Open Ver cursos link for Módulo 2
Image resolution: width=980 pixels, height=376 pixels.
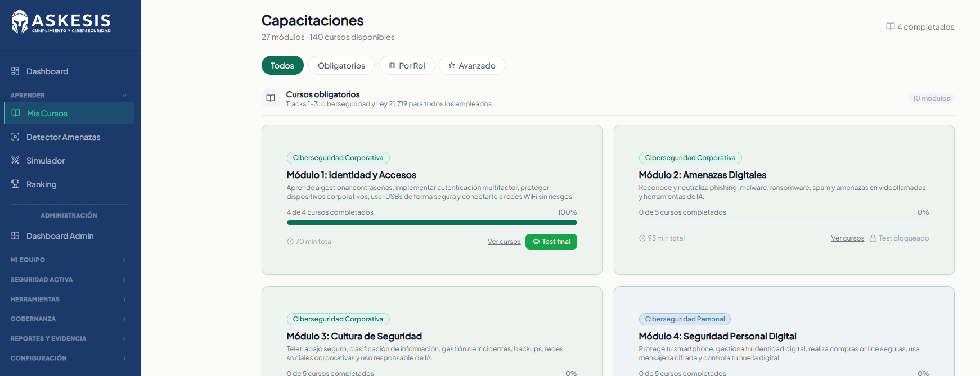point(848,238)
